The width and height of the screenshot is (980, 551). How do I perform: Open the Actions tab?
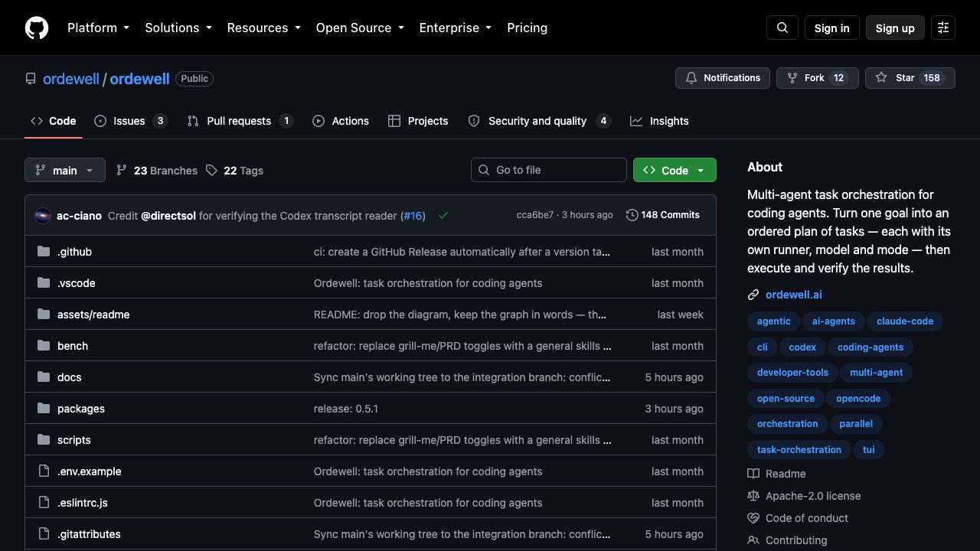341,121
